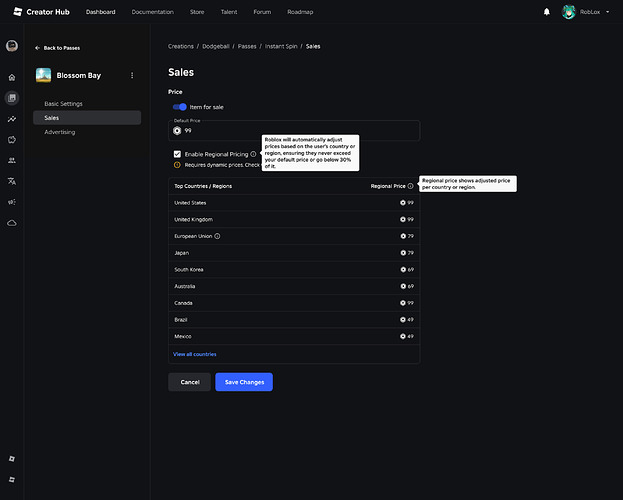Viewport: 623px width, 500px height.
Task: Click the United States row
Action: click(294, 203)
